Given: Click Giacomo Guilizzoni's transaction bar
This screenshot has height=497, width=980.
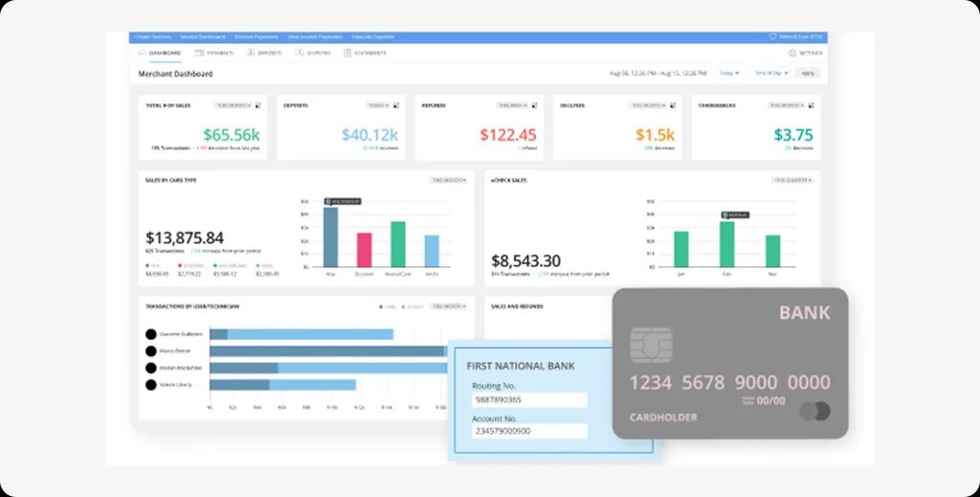Looking at the screenshot, I should click(x=301, y=334).
